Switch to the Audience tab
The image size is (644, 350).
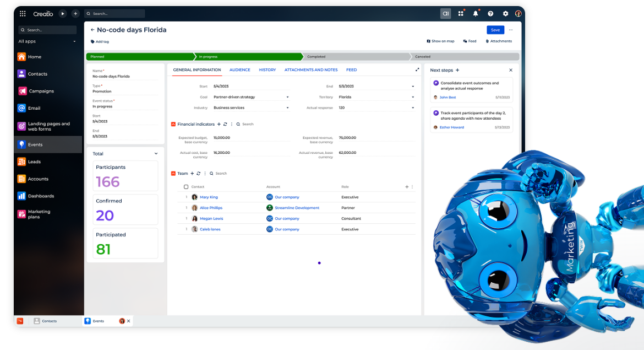pyautogui.click(x=239, y=70)
